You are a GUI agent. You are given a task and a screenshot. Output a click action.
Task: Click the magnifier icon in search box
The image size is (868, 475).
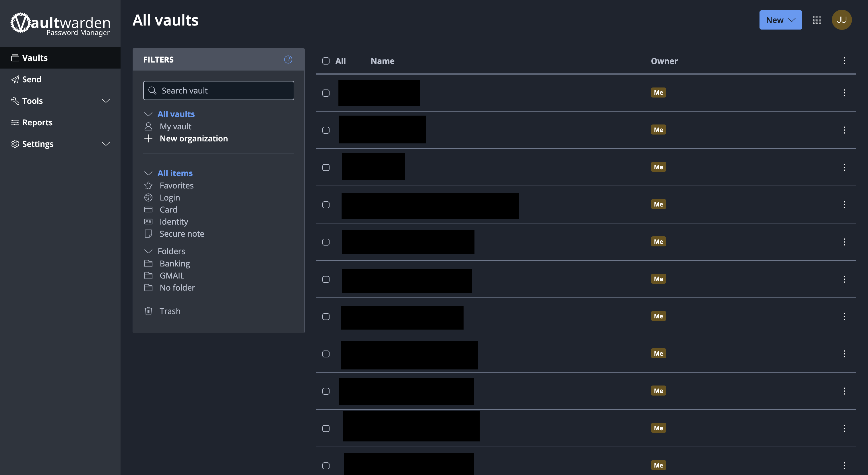pyautogui.click(x=152, y=91)
